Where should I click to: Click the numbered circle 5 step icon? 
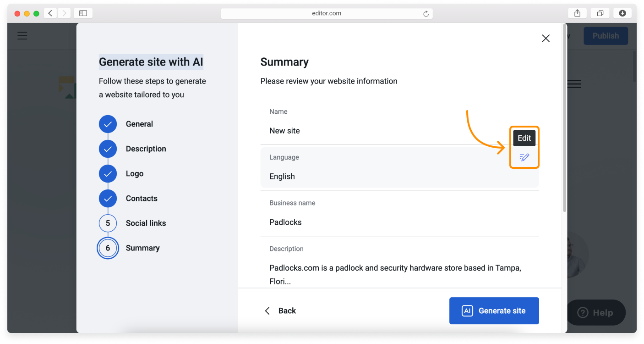[x=108, y=223]
